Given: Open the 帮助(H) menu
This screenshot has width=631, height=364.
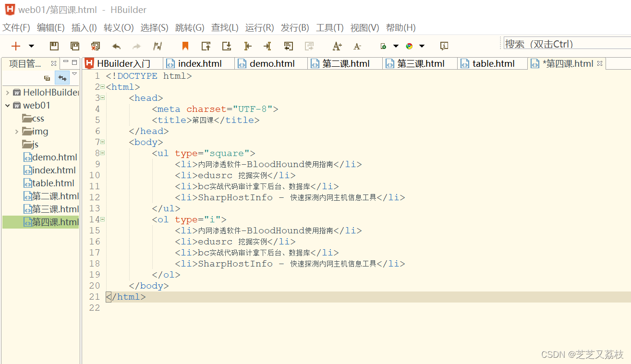Looking at the screenshot, I should (401, 28).
